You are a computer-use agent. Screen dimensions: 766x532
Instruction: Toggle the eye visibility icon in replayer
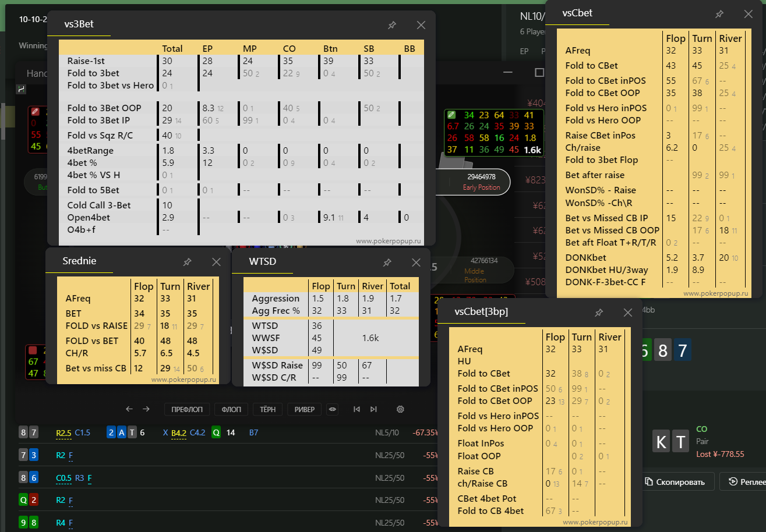pyautogui.click(x=333, y=409)
